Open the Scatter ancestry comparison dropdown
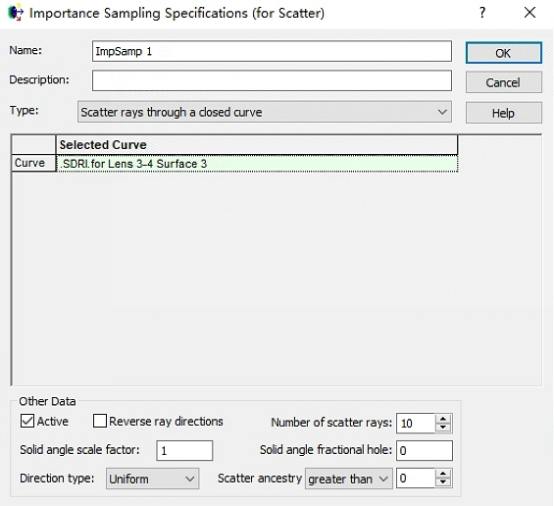554x506 pixels. (349, 479)
